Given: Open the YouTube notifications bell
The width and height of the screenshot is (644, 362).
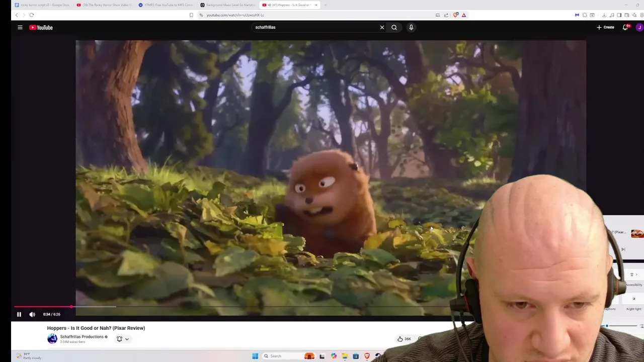Looking at the screenshot, I should [626, 27].
